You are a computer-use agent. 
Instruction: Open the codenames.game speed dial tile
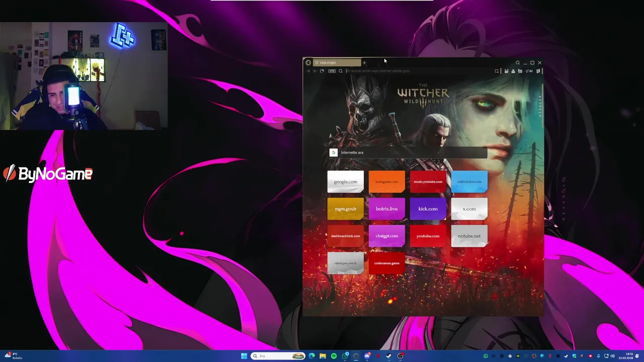coord(387,263)
